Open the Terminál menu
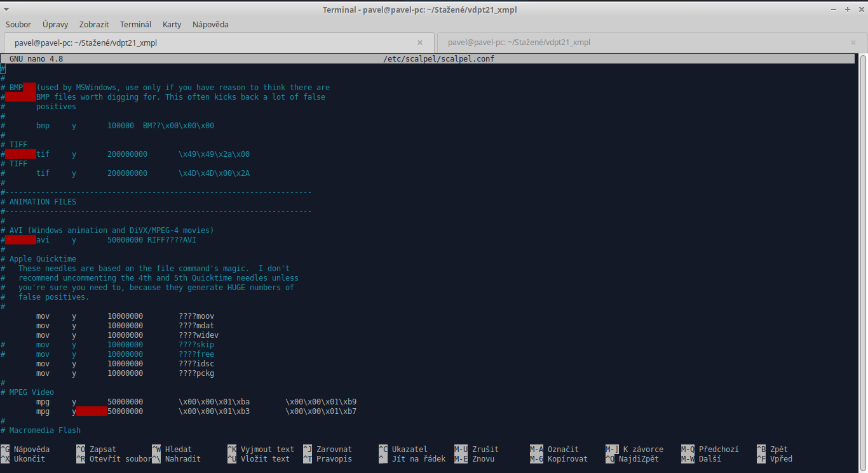 (x=135, y=24)
